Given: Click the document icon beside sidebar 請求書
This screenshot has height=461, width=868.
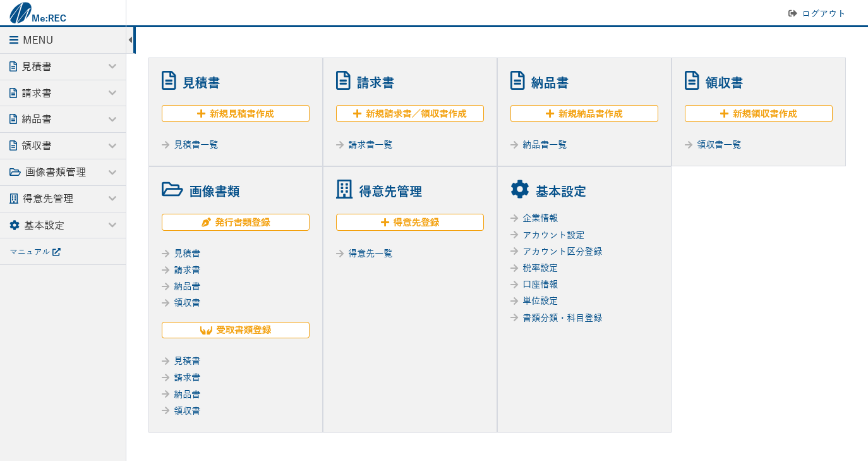Looking at the screenshot, I should [x=13, y=93].
